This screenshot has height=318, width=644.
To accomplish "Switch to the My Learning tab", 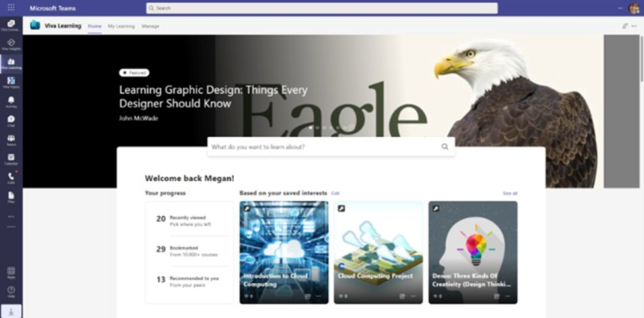I will 121,26.
